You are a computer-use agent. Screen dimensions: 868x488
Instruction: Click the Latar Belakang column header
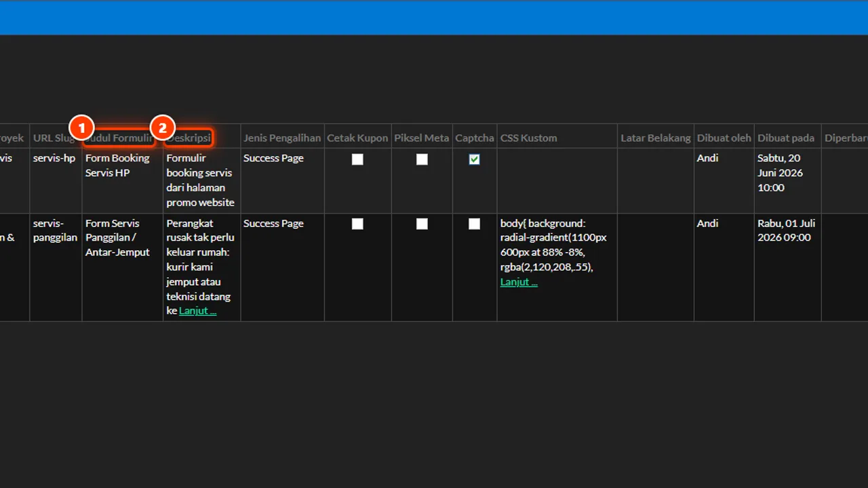pos(656,138)
